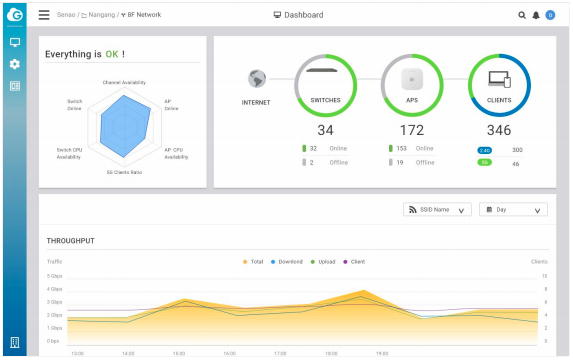Toggle the Download legend series
The width and height of the screenshot is (573, 360).
click(287, 262)
